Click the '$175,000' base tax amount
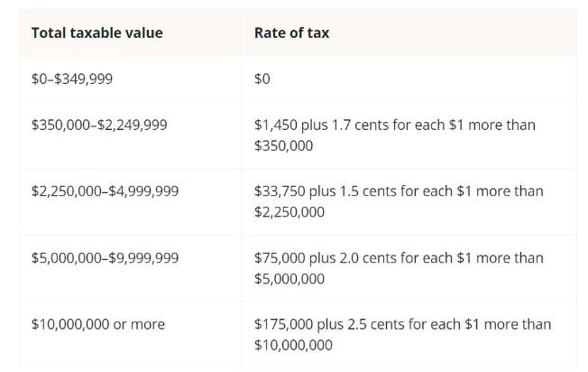588x372 pixels. [x=284, y=324]
